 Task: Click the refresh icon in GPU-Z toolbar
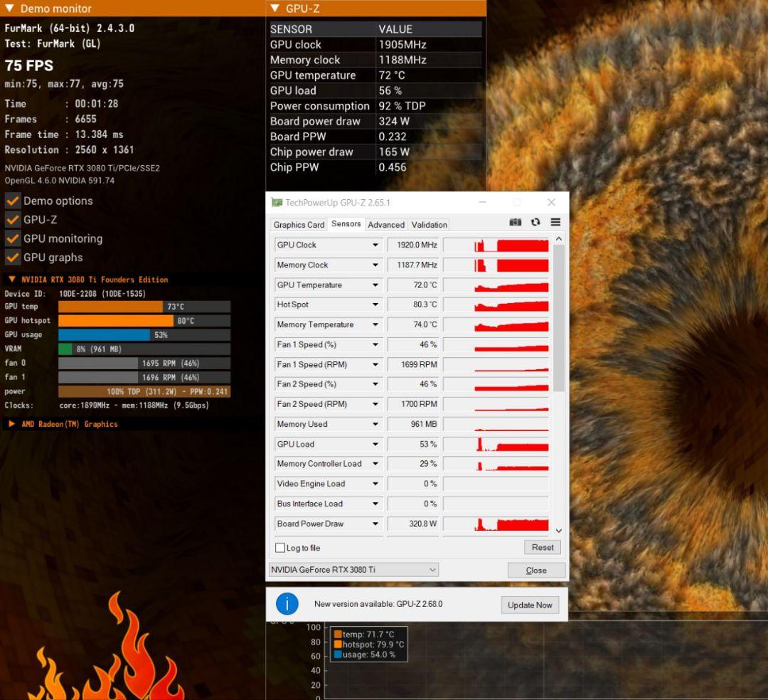click(535, 222)
